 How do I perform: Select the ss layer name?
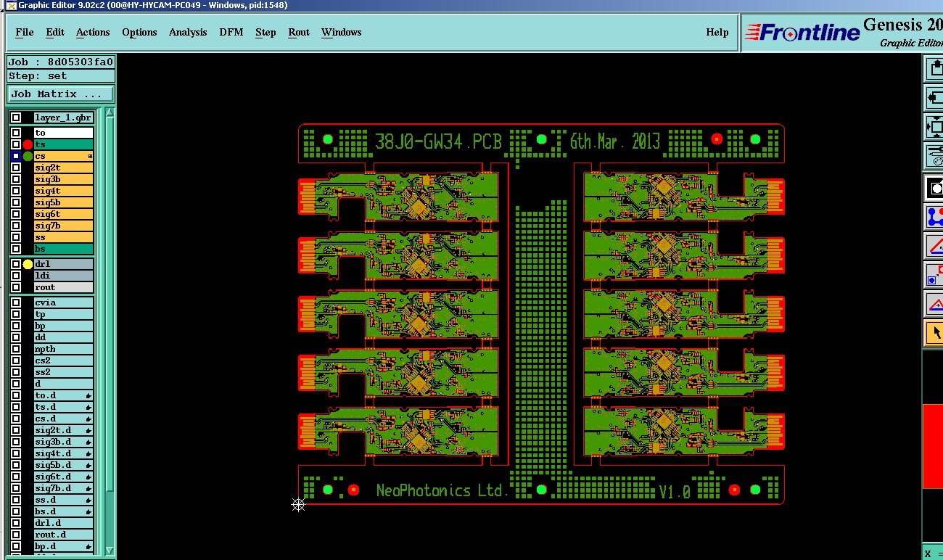click(x=64, y=237)
